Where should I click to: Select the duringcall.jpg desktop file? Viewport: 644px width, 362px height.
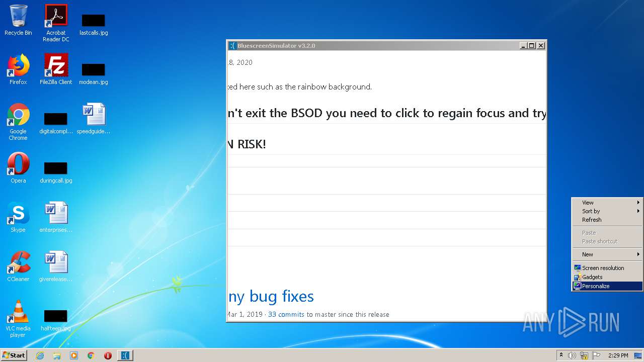click(x=56, y=172)
